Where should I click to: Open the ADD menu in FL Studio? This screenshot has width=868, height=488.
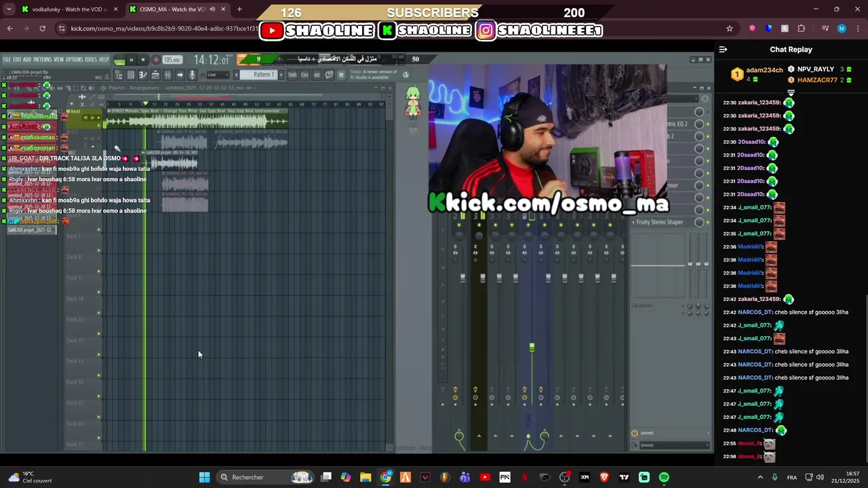point(27,60)
